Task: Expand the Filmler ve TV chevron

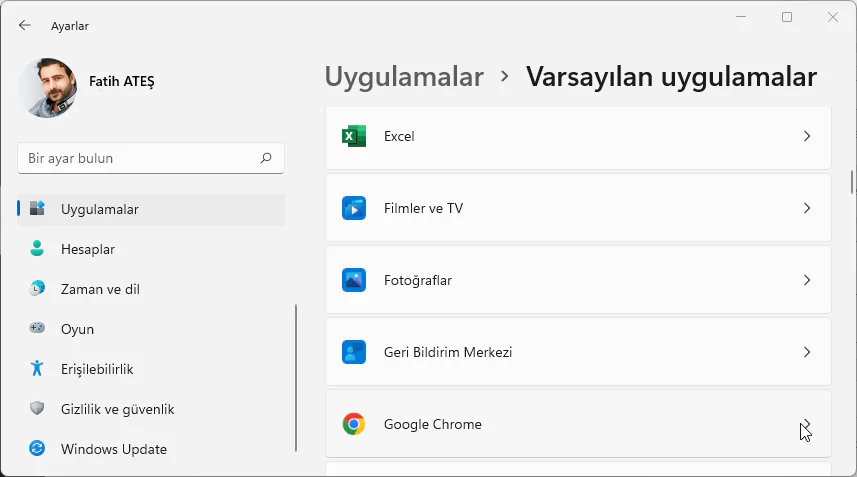Action: click(x=807, y=208)
